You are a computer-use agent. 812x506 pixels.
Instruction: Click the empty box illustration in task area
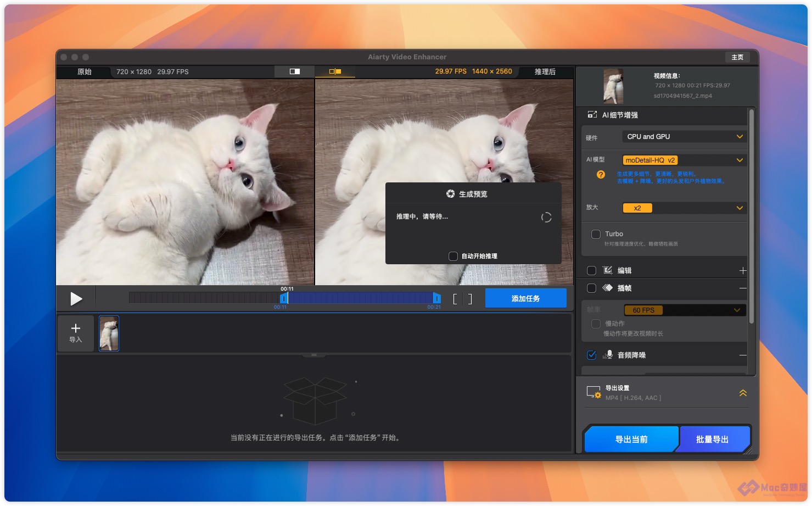[x=315, y=400]
